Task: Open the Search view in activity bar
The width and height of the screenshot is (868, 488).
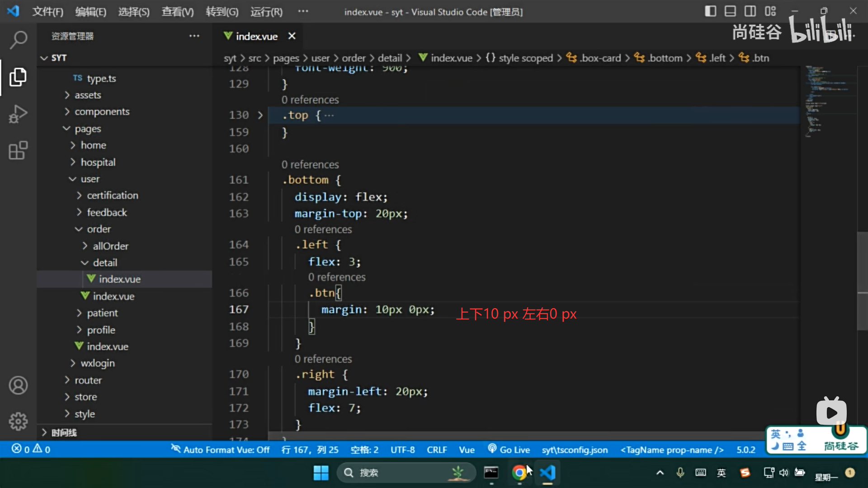Action: 18,40
